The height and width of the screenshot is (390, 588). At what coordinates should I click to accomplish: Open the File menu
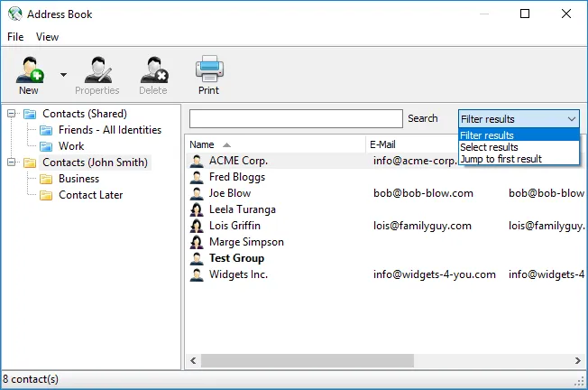pyautogui.click(x=15, y=37)
